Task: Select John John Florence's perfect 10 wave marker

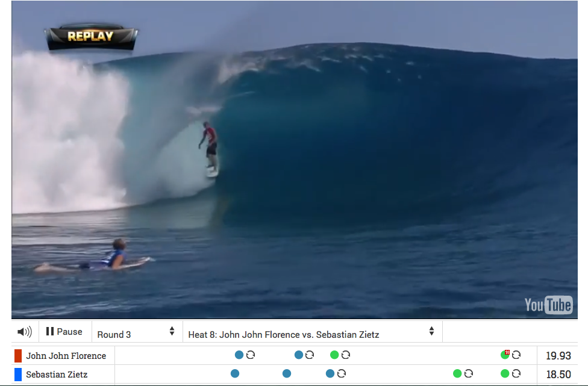Action: pos(505,355)
